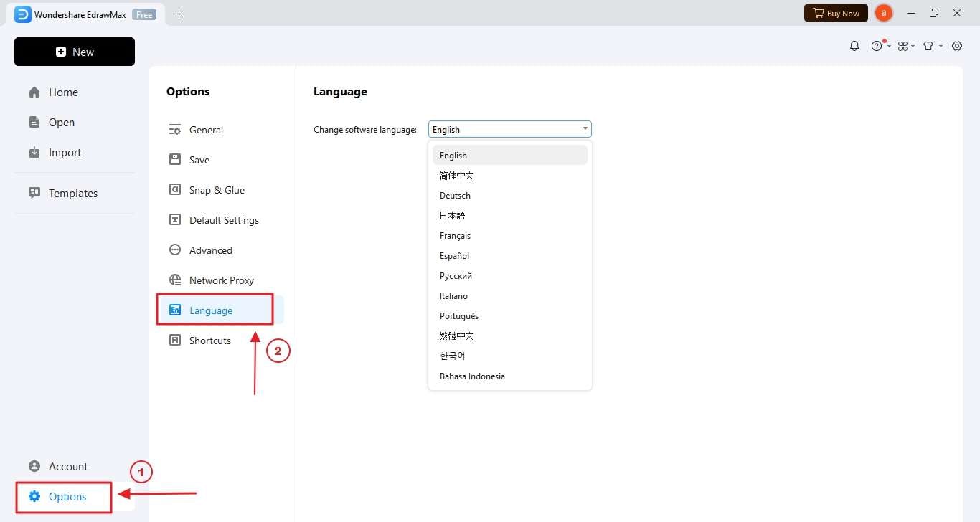Open Templates label in sidebar
This screenshot has width=980, height=522.
73,194
